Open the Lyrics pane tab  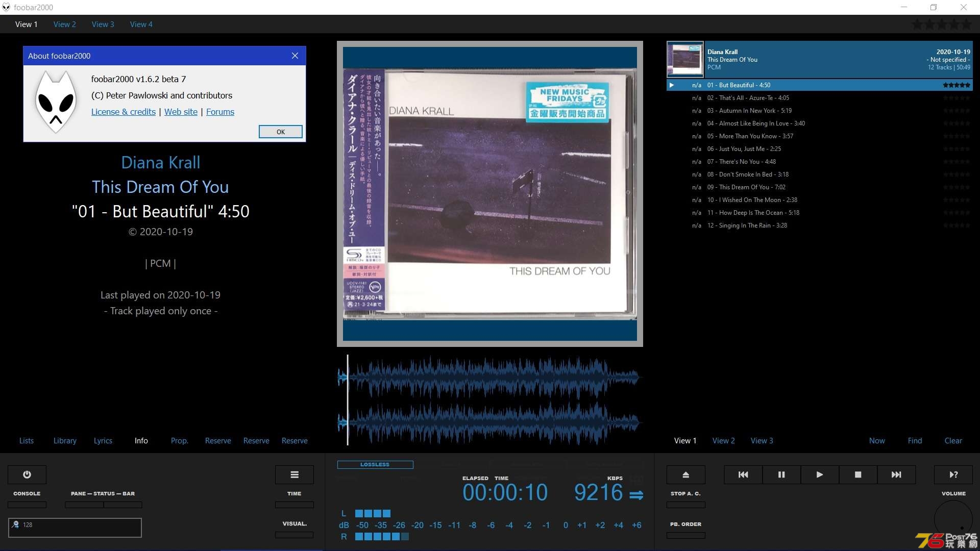tap(103, 441)
